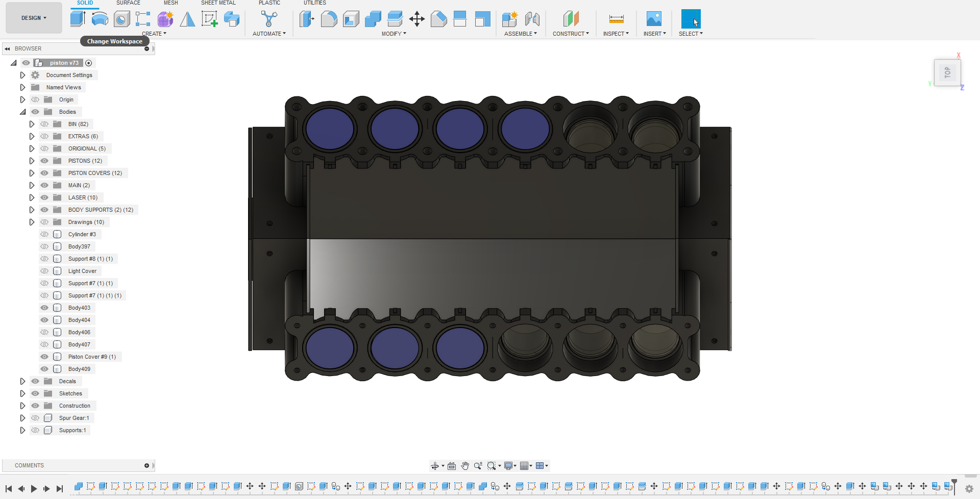
Task: Click the Insert Canvas image tool
Action: (x=654, y=19)
